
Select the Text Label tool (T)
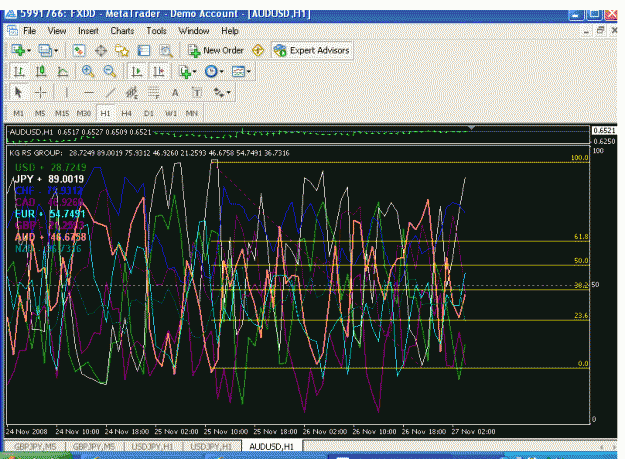pyautogui.click(x=197, y=93)
